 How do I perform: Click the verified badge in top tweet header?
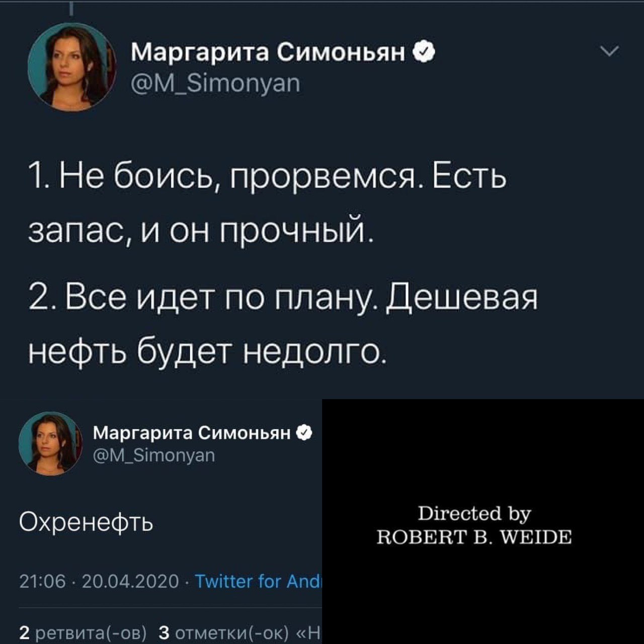point(423,52)
